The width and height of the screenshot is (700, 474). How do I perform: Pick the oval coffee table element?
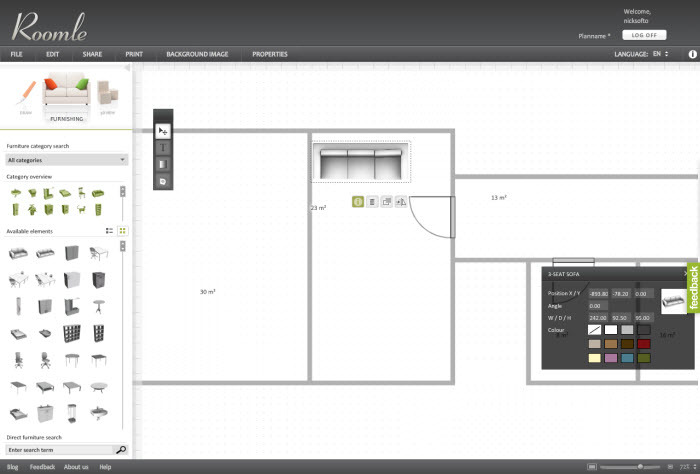click(99, 387)
